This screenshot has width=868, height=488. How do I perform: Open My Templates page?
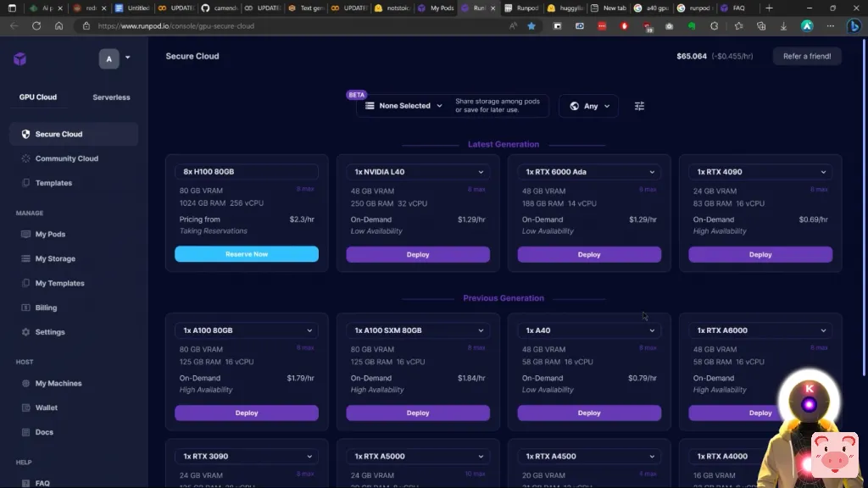click(59, 283)
